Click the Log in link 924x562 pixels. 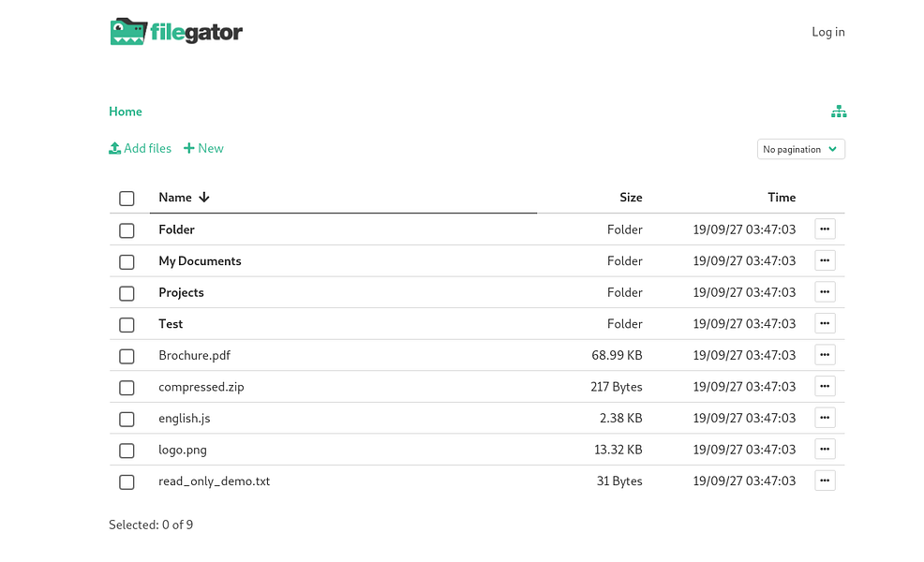pos(827,31)
